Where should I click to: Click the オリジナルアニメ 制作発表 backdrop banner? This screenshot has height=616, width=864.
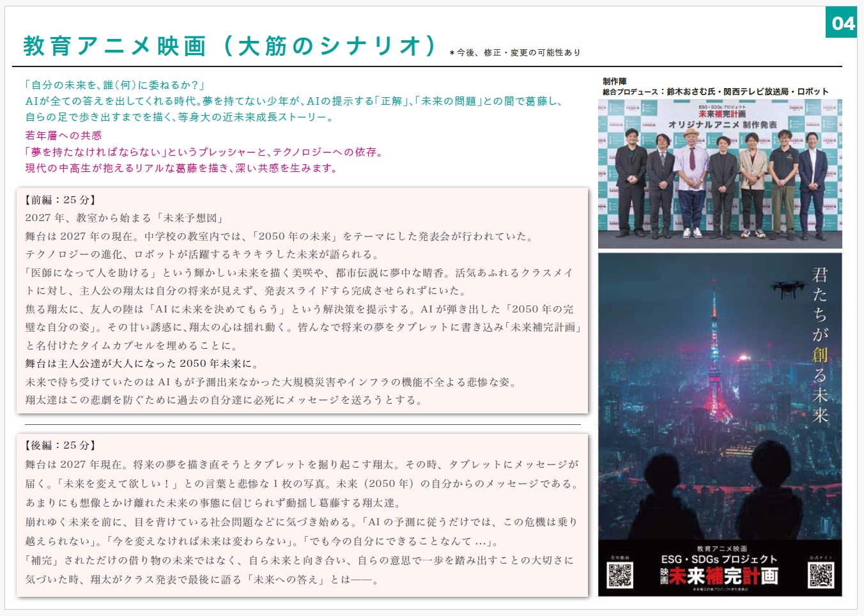[x=722, y=125]
